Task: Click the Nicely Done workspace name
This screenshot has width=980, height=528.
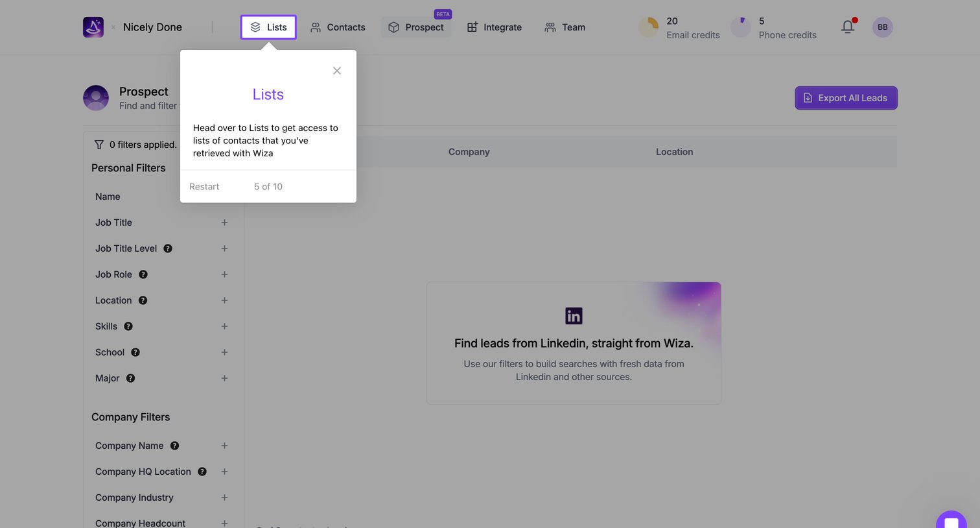Action: pos(152,27)
